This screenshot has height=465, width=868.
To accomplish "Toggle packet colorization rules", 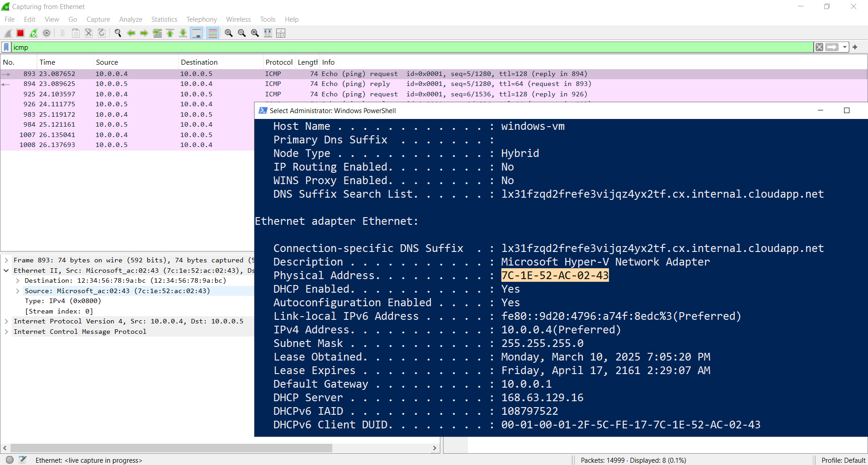I will coord(212,33).
